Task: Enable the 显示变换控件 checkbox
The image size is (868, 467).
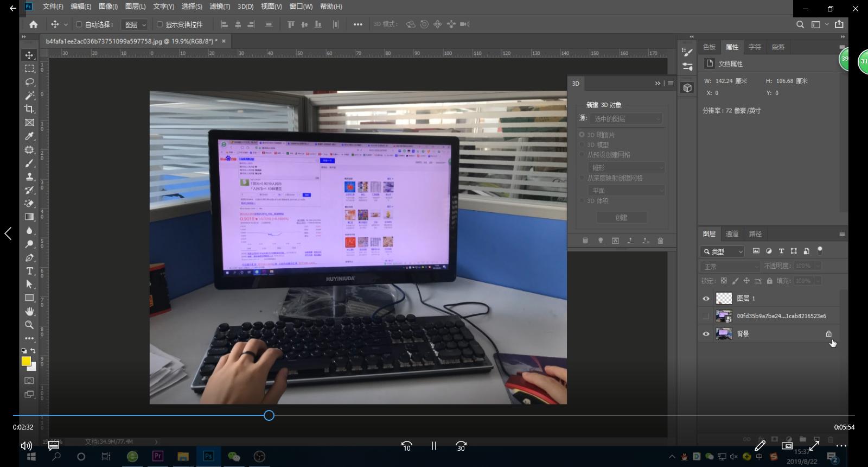Action: pyautogui.click(x=159, y=24)
